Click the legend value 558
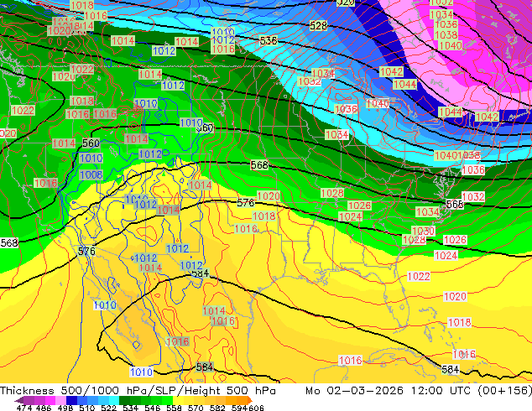 coord(174,408)
